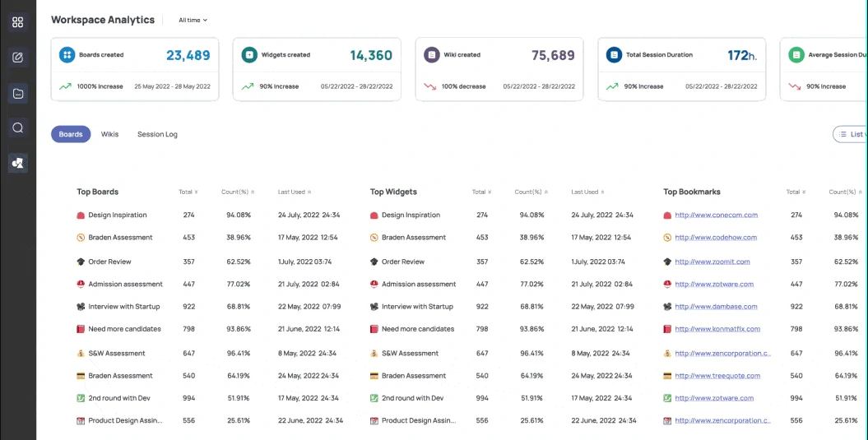Open the konmatfix.com bookmark link

pyautogui.click(x=717, y=329)
